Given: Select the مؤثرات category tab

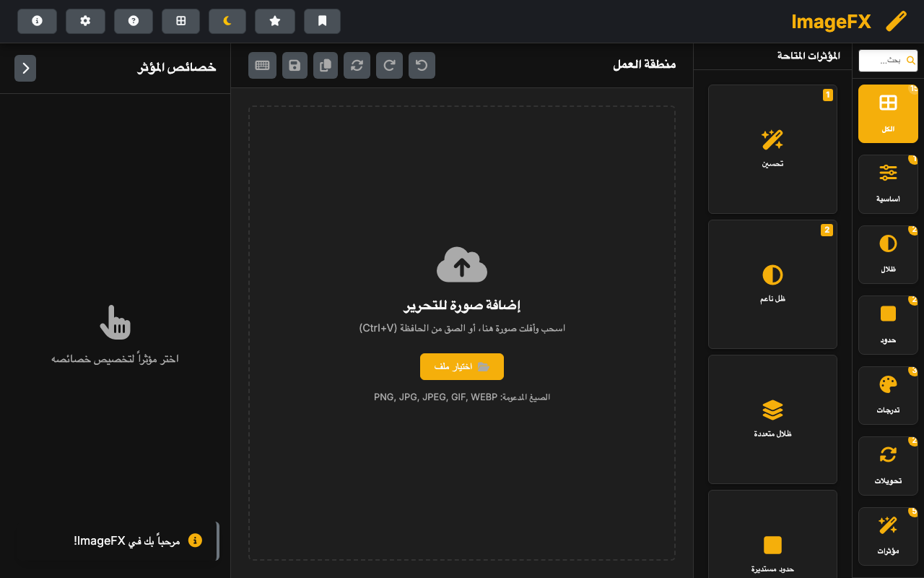Looking at the screenshot, I should point(888,536).
